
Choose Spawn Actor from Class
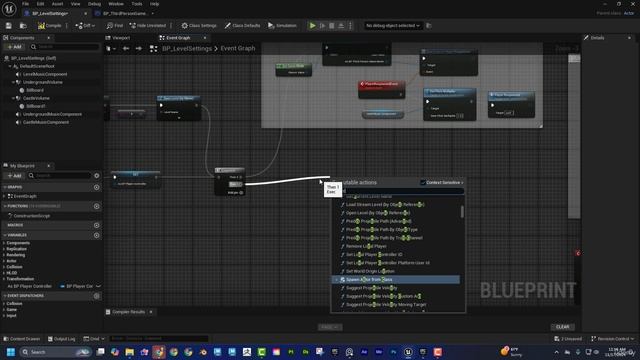point(396,280)
